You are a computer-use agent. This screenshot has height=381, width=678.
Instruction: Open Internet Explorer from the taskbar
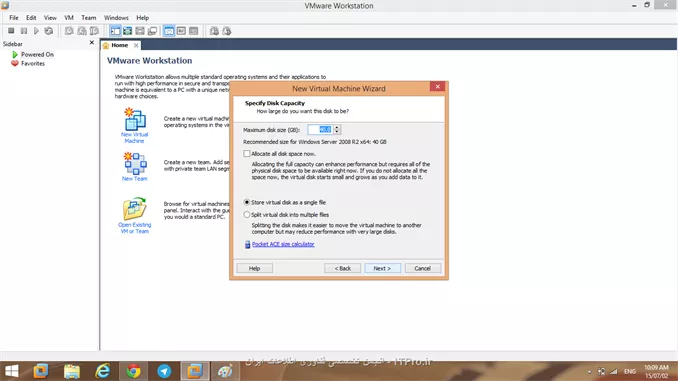(x=103, y=371)
